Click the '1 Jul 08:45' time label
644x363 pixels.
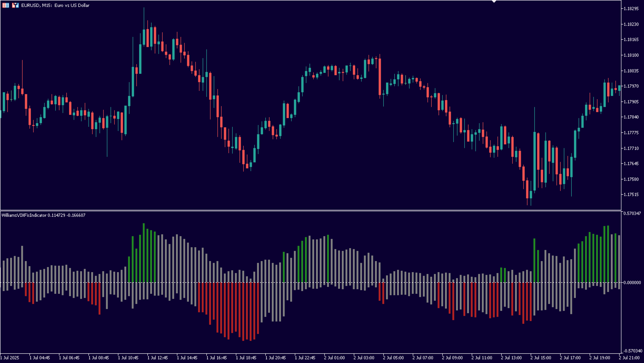click(x=99, y=358)
